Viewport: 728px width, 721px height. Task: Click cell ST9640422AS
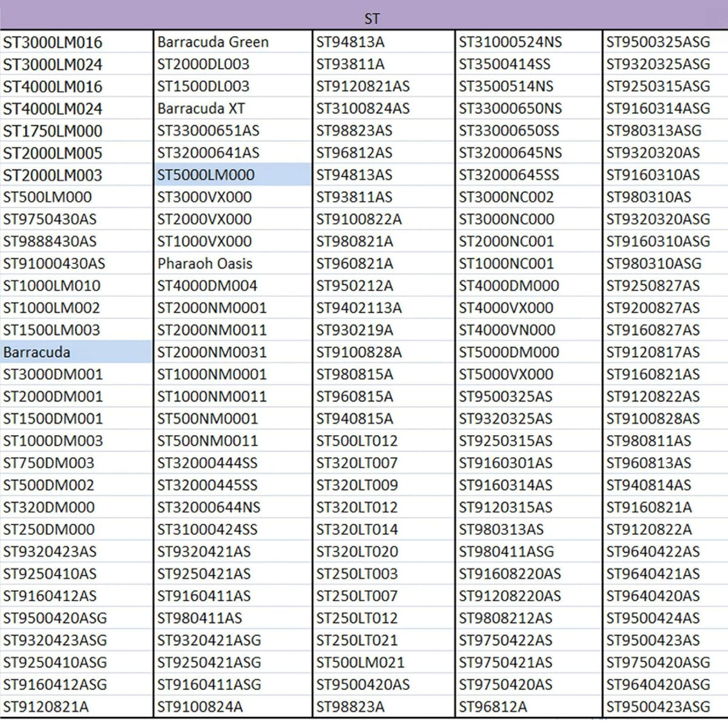[666, 551]
